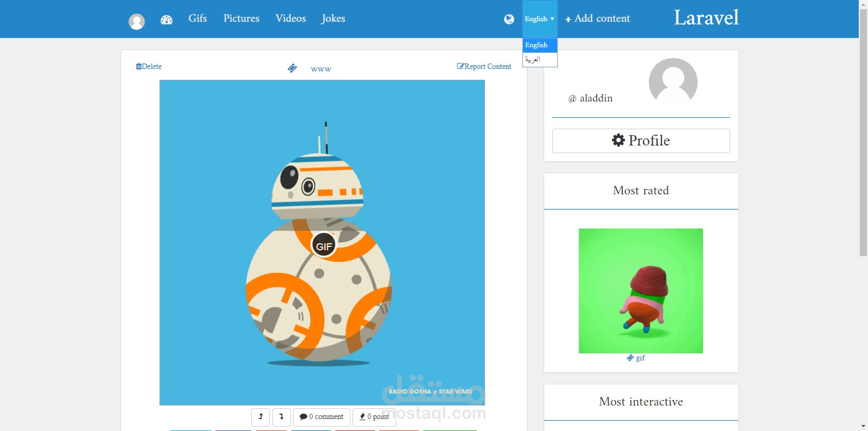Click the 0 point button
The width and height of the screenshot is (868, 431).
(374, 417)
